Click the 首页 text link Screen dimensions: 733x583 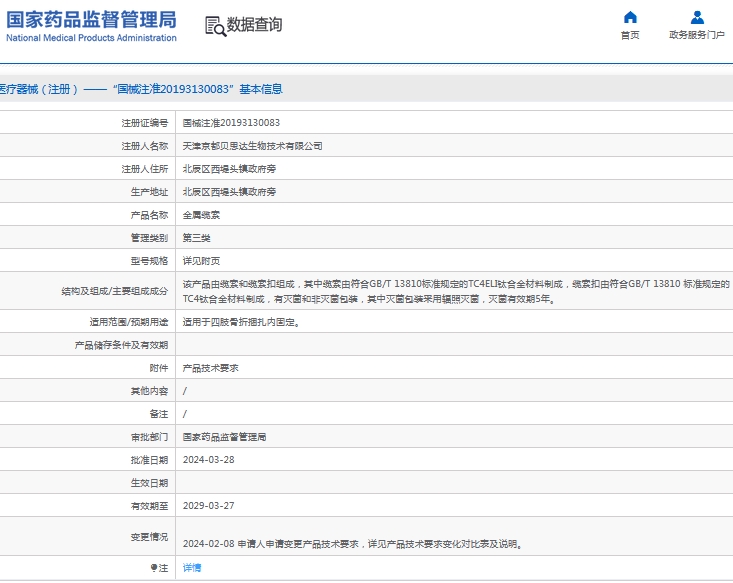[630, 35]
